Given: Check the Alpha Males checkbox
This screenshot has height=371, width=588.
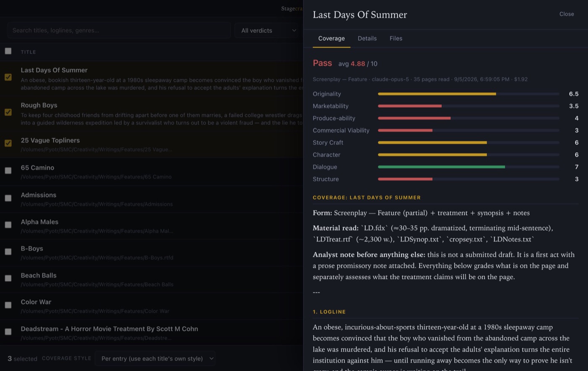Looking at the screenshot, I should pyautogui.click(x=8, y=225).
